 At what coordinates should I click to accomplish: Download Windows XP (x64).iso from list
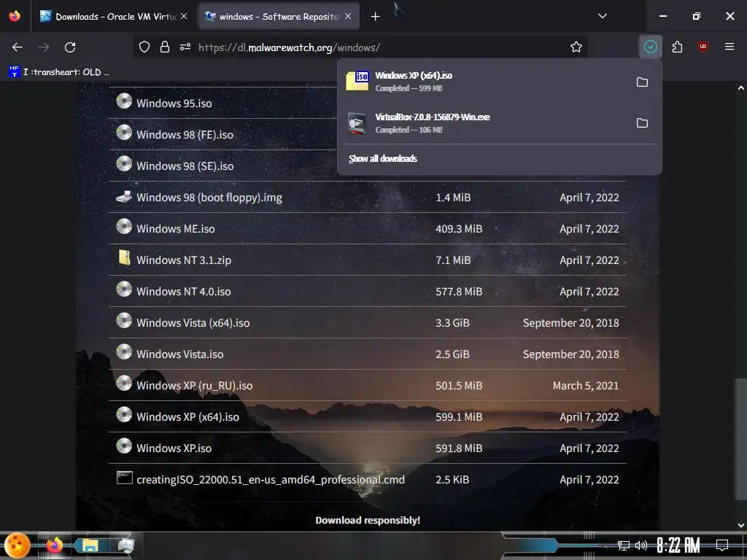click(187, 417)
